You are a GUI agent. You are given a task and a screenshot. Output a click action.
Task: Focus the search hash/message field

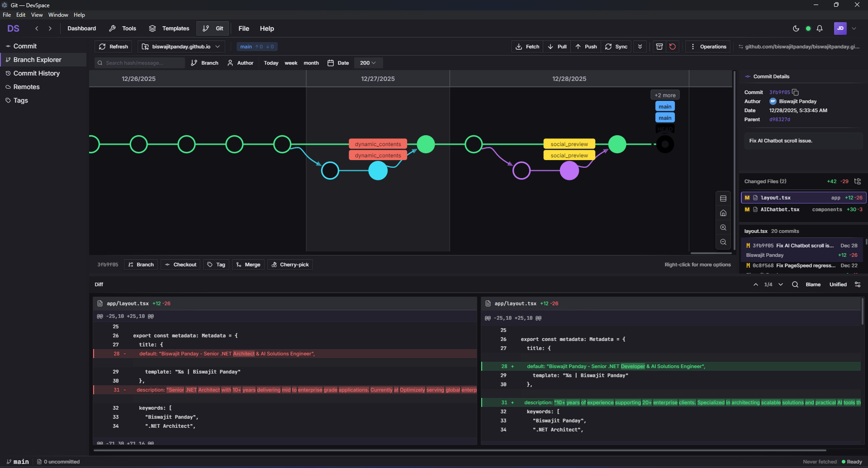pos(140,63)
